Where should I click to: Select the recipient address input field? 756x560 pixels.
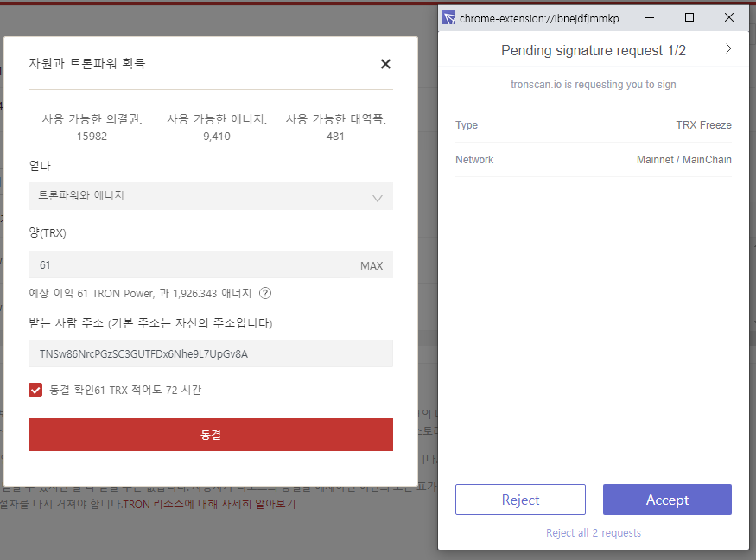point(211,353)
